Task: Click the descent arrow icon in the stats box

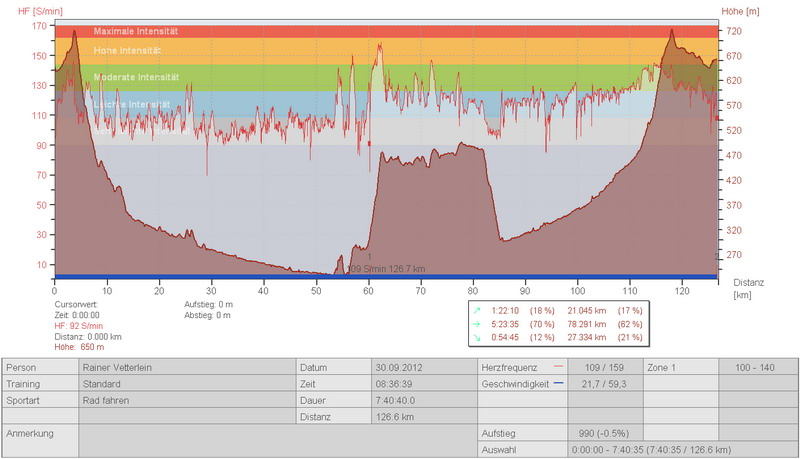Action: [x=478, y=339]
